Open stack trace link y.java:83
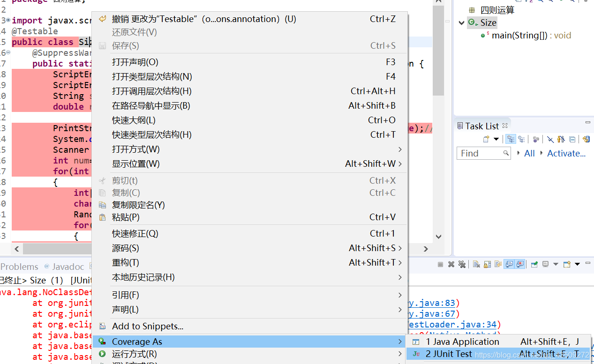This screenshot has height=364, width=594. click(431, 303)
